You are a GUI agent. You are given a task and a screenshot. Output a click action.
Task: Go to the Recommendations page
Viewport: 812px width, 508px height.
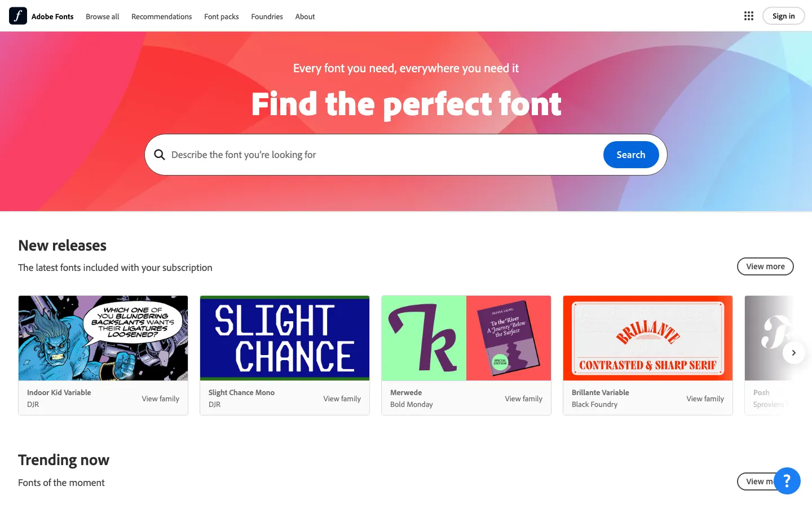point(161,16)
